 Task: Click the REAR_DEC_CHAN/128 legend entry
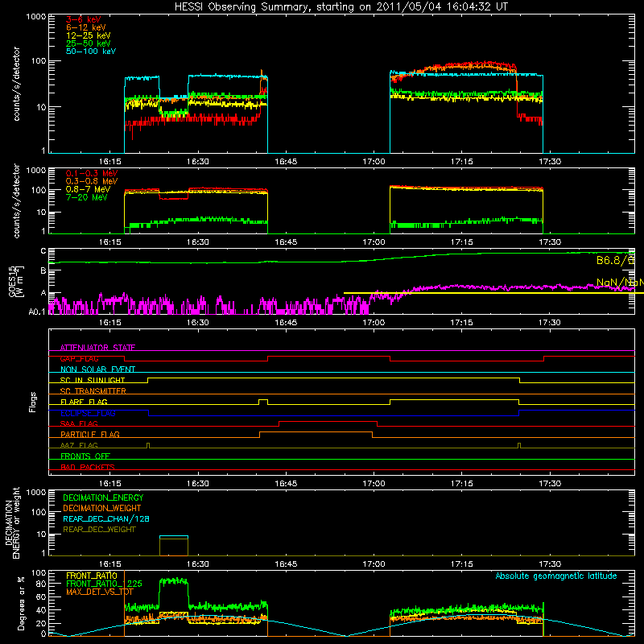tap(106, 518)
